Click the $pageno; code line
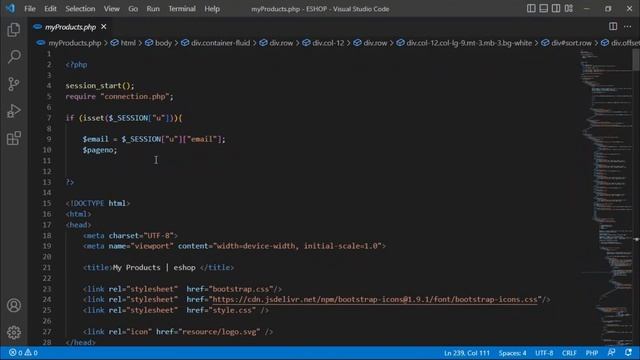 pyautogui.click(x=100, y=150)
